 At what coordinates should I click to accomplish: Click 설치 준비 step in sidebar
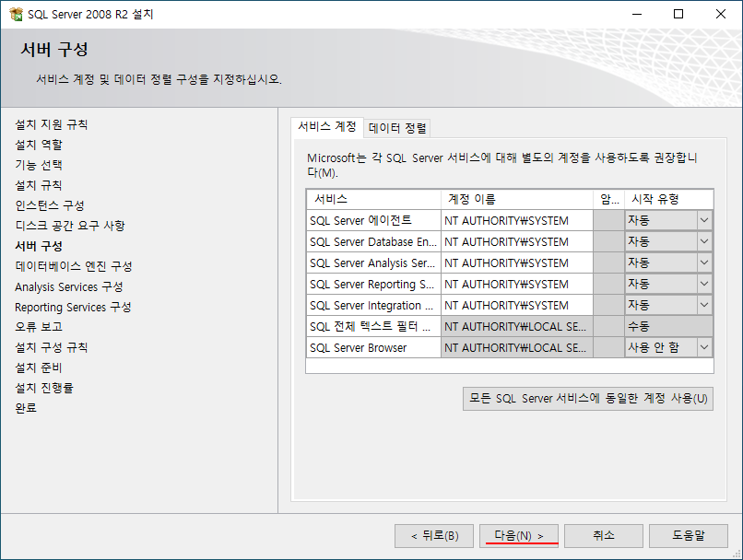[x=39, y=367]
